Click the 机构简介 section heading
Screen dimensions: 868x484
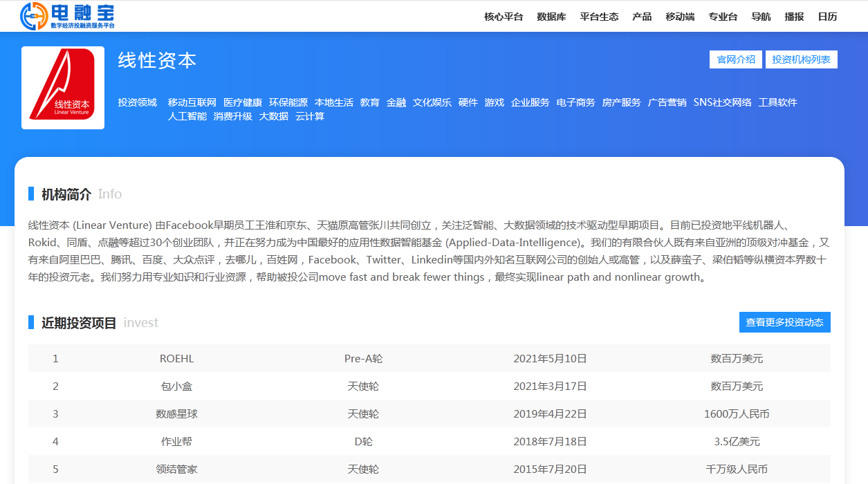point(66,194)
